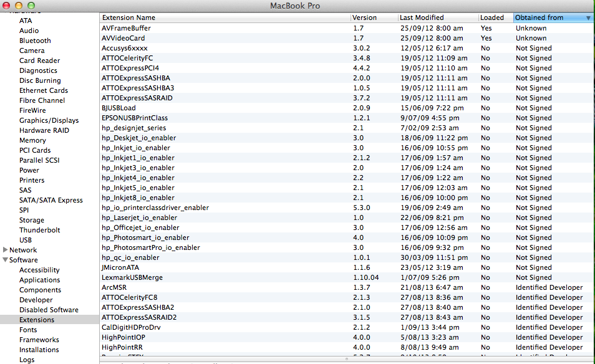Screen dimensions: 595x364
Task: Select EPSONUSBPrintClass extension row
Action: point(347,118)
